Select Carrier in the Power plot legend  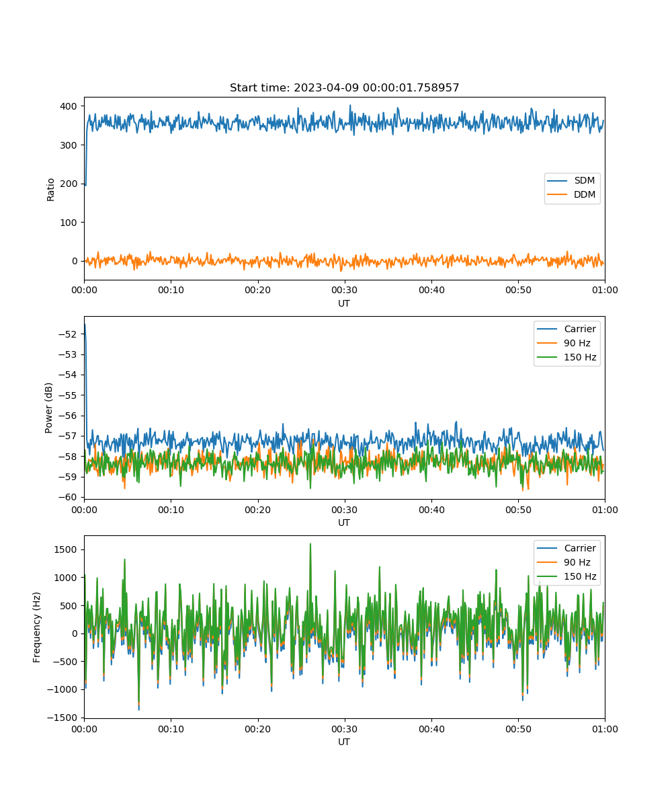[x=567, y=329]
